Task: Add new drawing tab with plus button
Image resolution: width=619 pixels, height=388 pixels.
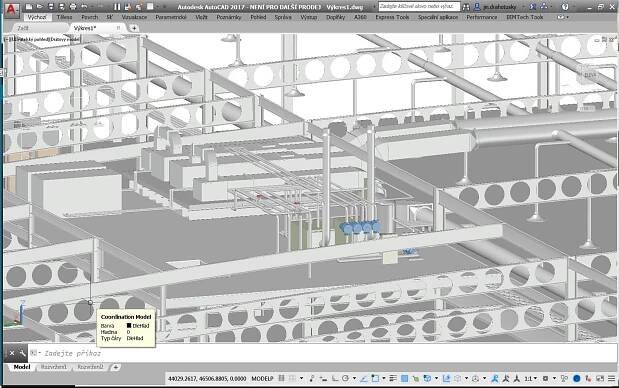Action: pos(134,28)
